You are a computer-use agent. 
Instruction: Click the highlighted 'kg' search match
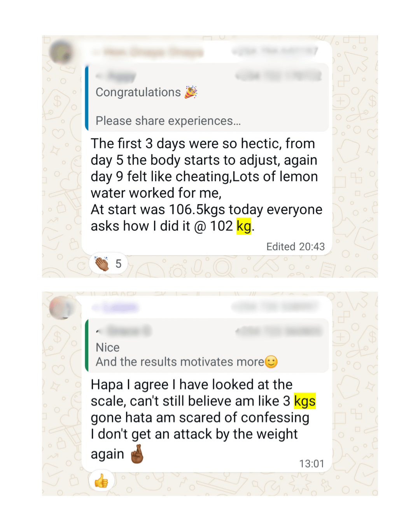pos(244,226)
